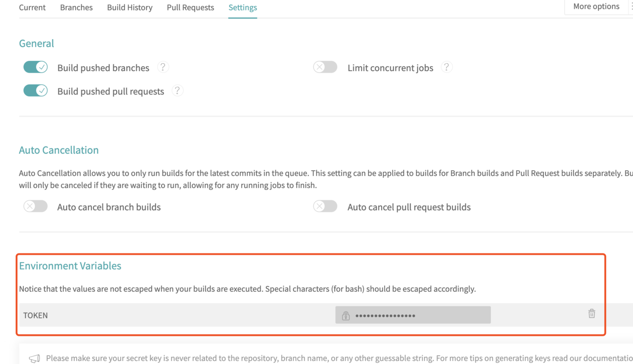
Task: Disable the Build pushed branches toggle
Action: point(36,67)
